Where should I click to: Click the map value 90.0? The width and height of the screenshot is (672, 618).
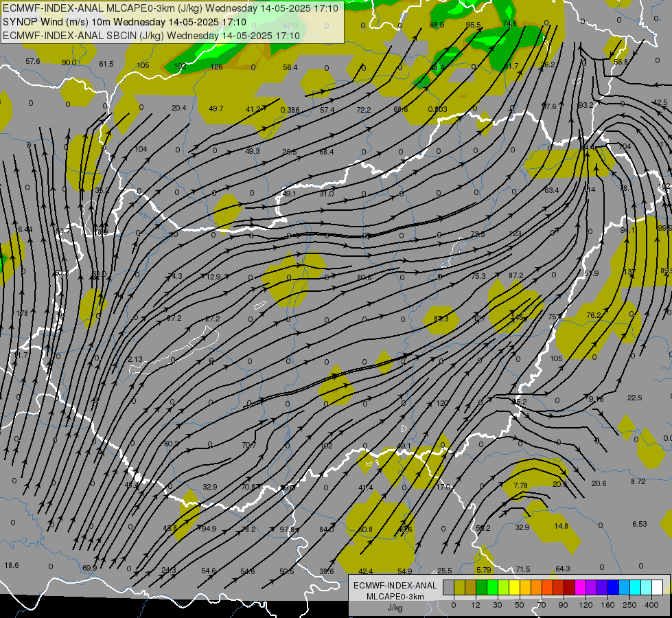69,62
